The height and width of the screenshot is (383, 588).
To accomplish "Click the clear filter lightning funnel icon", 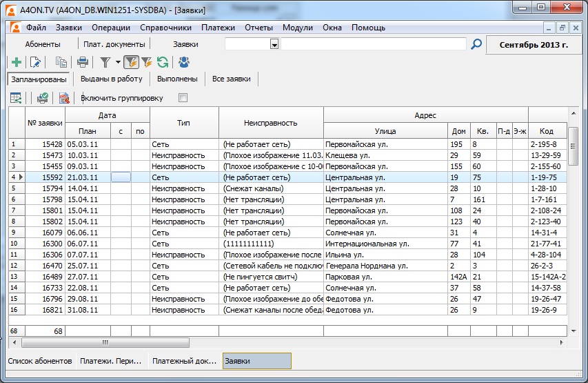I will pos(147,62).
